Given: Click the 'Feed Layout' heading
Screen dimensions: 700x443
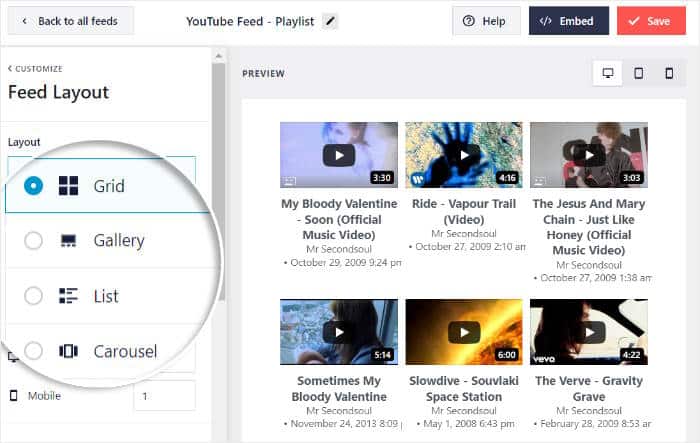Looking at the screenshot, I should pyautogui.click(x=58, y=92).
